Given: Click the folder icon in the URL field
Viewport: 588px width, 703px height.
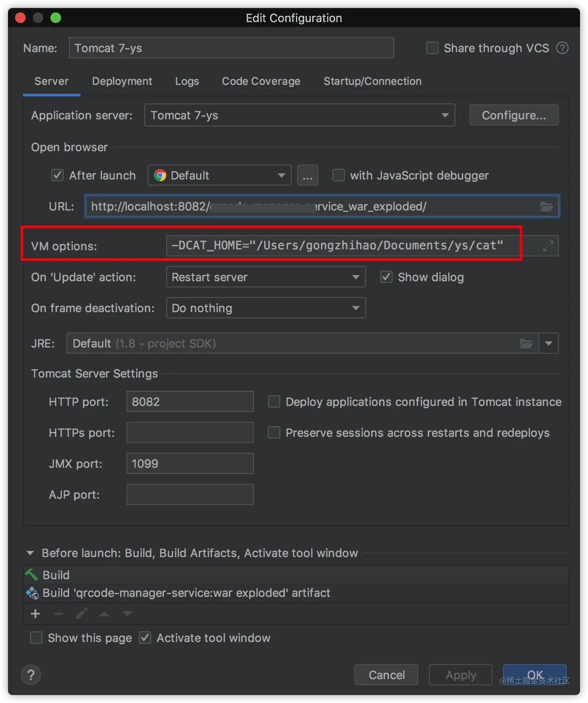Looking at the screenshot, I should pyautogui.click(x=546, y=206).
